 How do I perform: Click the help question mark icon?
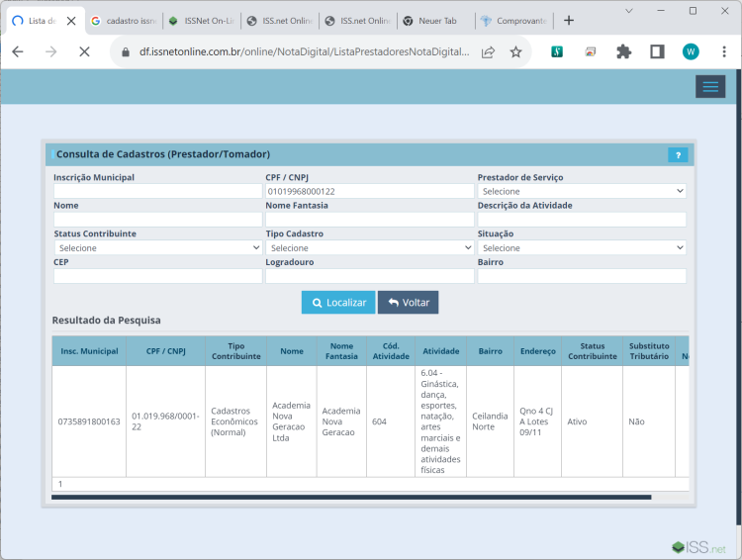[678, 154]
